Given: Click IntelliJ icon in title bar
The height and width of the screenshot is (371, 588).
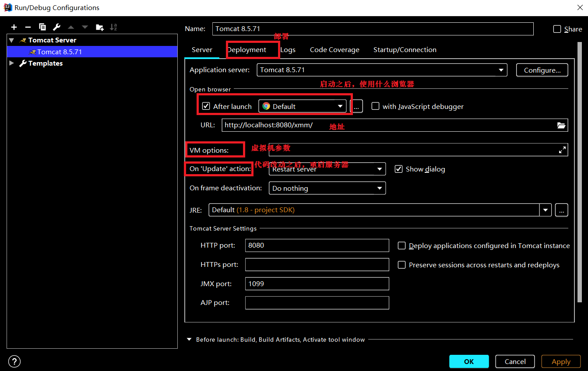Looking at the screenshot, I should tap(7, 7).
